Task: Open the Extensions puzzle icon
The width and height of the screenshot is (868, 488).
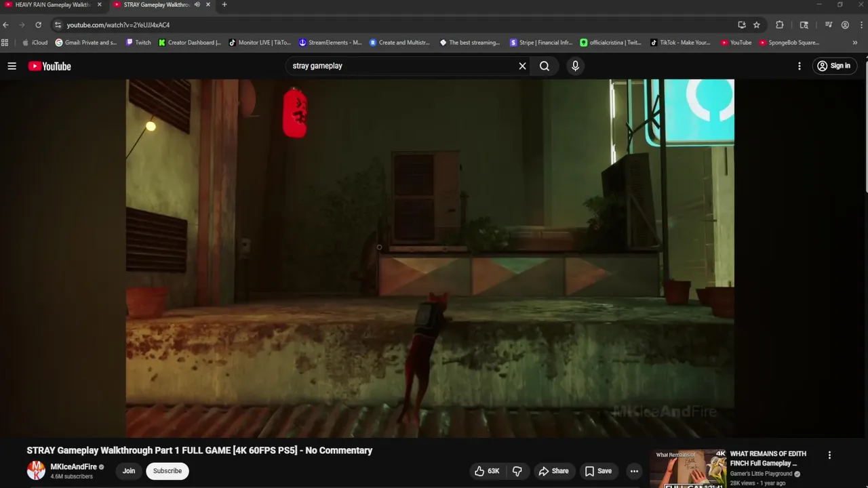Action: point(780,25)
